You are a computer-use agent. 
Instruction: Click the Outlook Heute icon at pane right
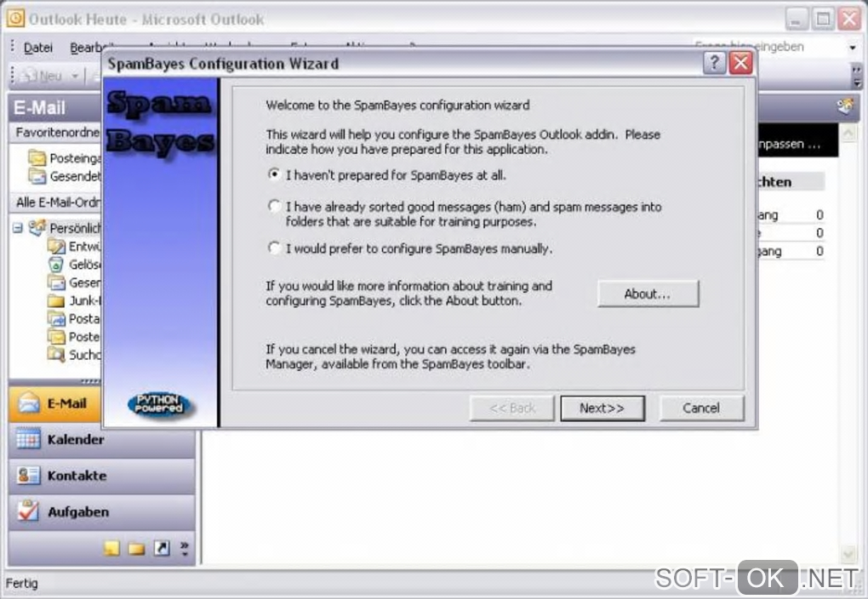[845, 106]
